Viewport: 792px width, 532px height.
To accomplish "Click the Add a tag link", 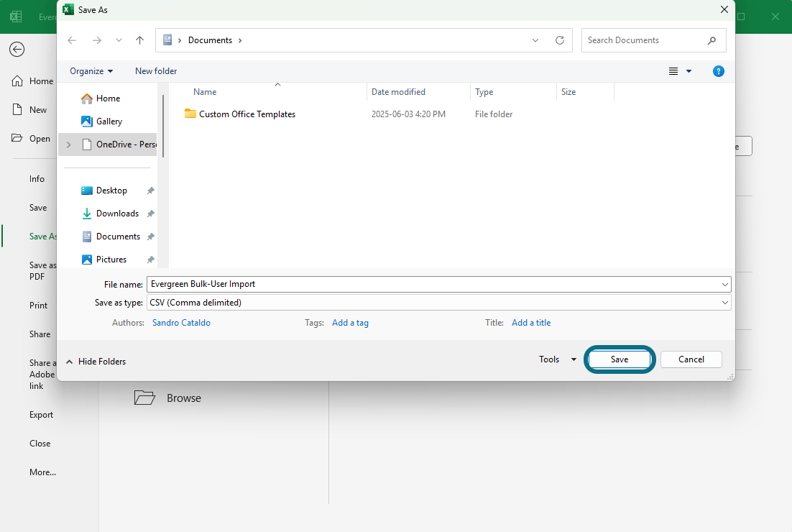I will click(x=350, y=323).
